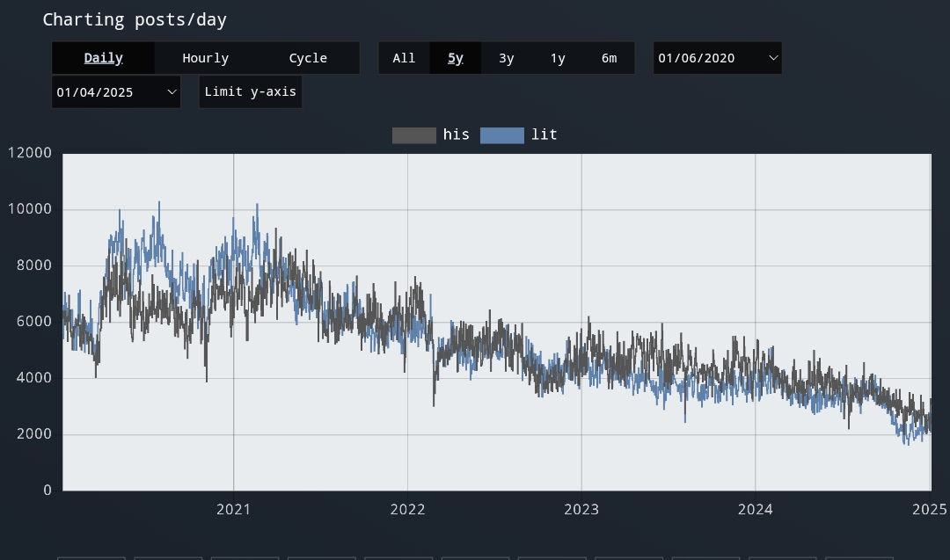Click the blue 'lit' legend swatch
Screen dimensions: 950x560
click(x=501, y=135)
